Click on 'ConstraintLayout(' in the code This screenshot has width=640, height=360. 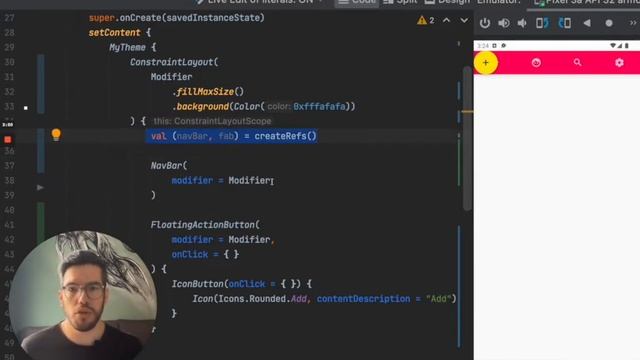tap(174, 62)
